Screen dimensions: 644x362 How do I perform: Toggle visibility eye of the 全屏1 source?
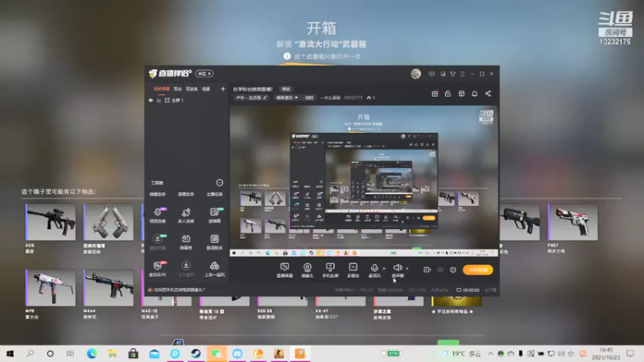pos(151,100)
